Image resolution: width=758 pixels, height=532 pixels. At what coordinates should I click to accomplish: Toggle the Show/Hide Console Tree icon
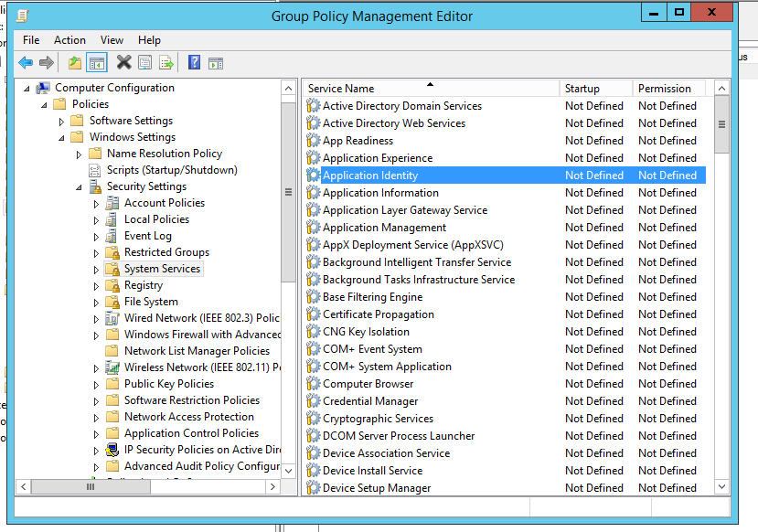97,62
